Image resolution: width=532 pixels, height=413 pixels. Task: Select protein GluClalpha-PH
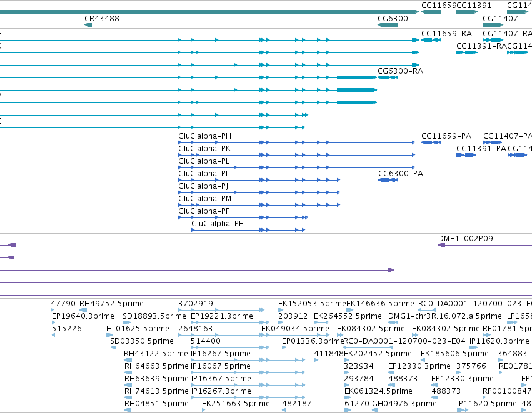(297, 142)
